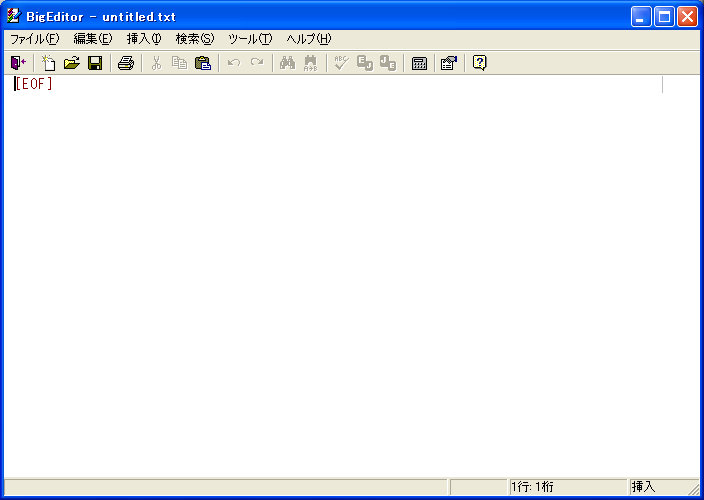This screenshot has height=500, width=704.
Task: Open the 編集(E) menu
Action: tap(92, 39)
